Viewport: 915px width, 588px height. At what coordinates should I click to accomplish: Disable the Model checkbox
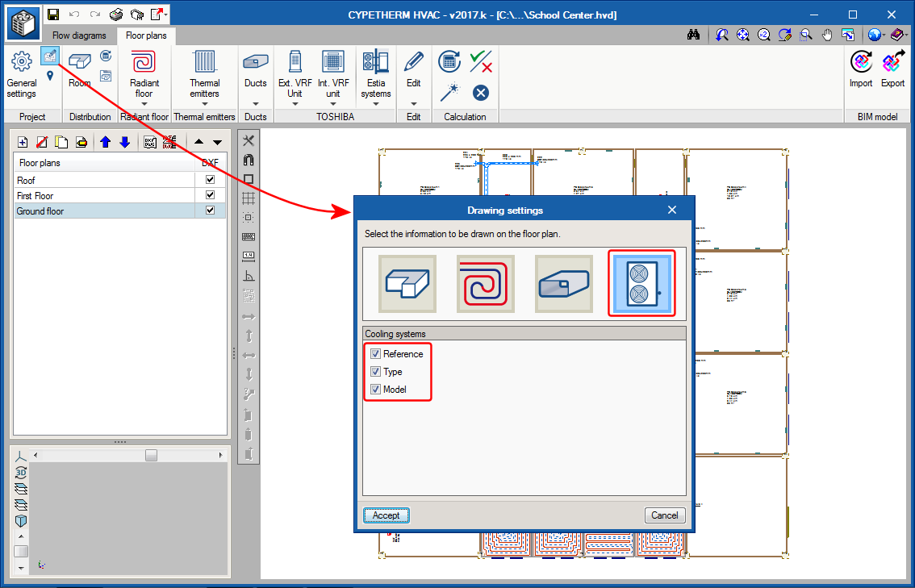[x=375, y=390]
